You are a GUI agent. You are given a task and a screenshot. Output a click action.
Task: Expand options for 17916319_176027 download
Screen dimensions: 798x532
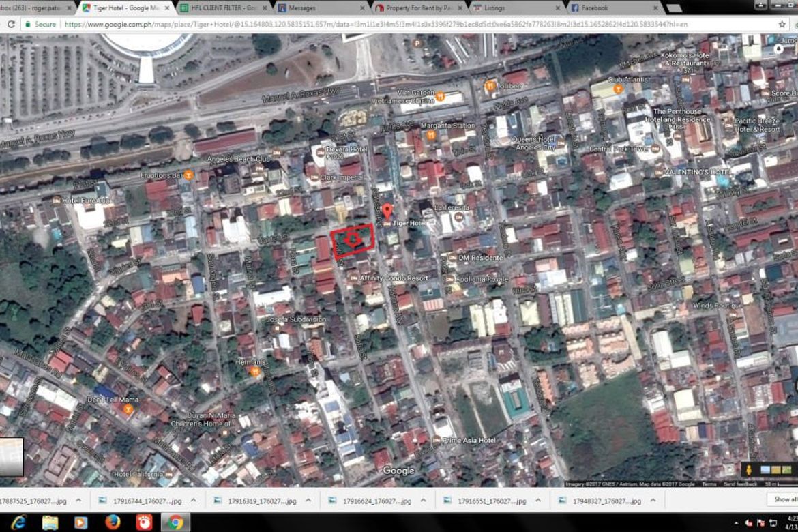[x=308, y=501]
